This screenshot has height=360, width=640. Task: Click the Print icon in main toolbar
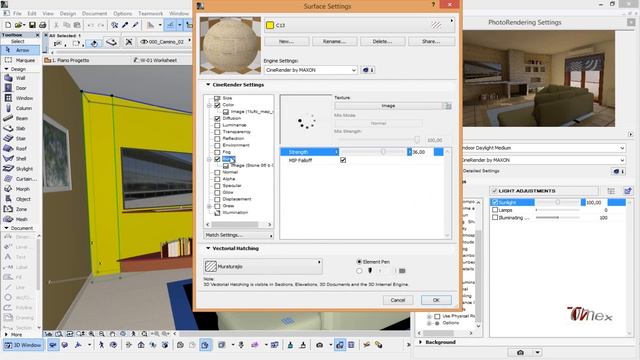coord(42,25)
